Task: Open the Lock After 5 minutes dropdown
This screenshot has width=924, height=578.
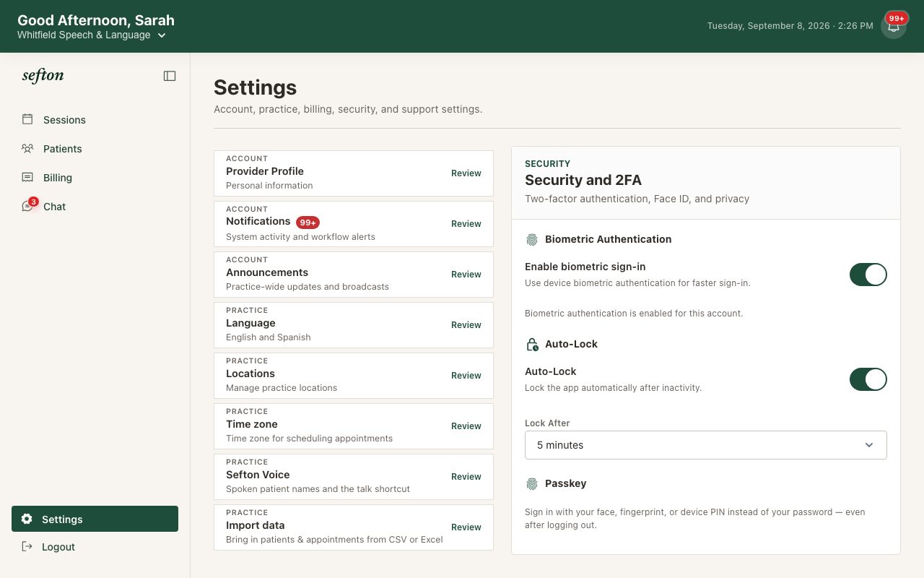Action: pos(705,445)
